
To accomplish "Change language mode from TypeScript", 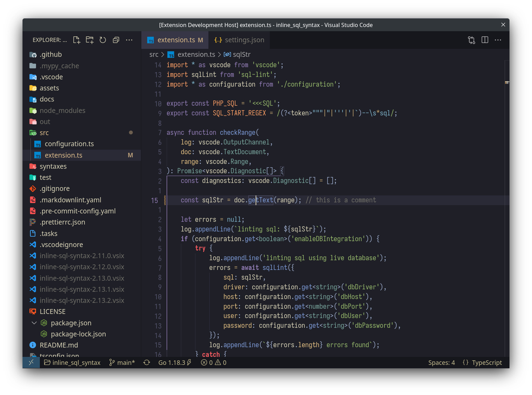I will (487, 362).
